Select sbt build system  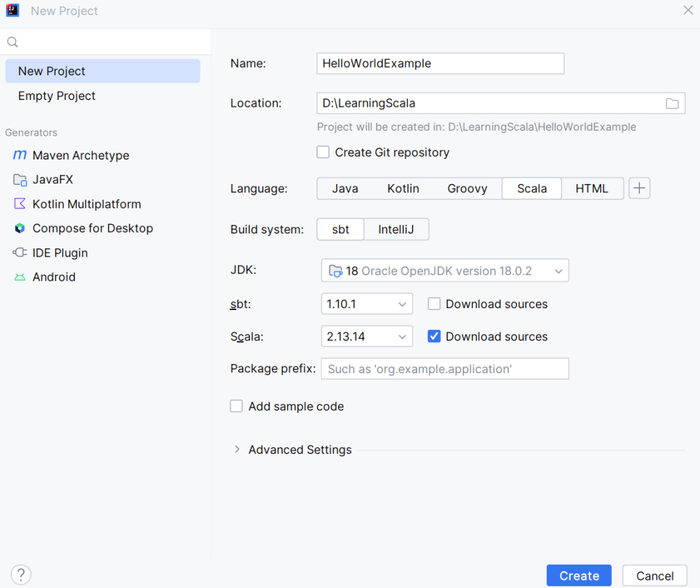(340, 229)
